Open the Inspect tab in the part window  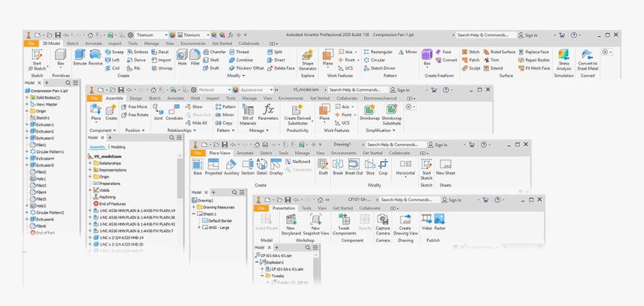pos(115,43)
